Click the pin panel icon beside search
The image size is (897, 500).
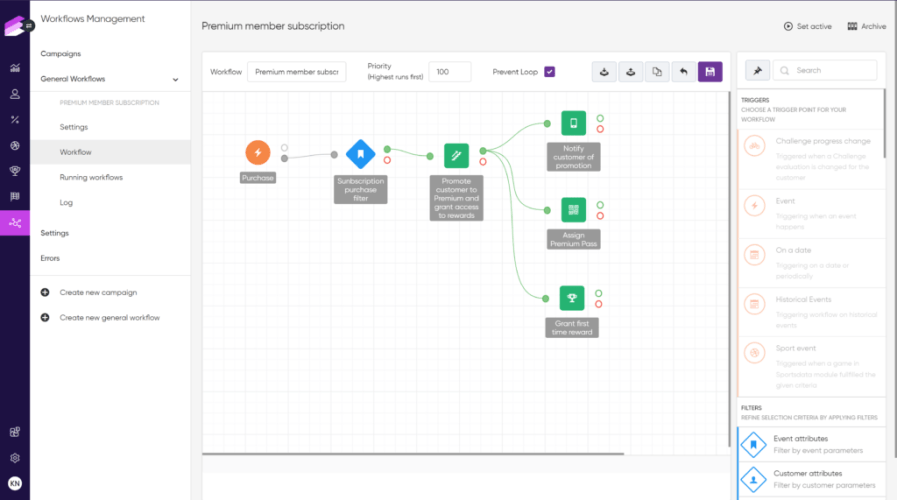[x=757, y=71]
